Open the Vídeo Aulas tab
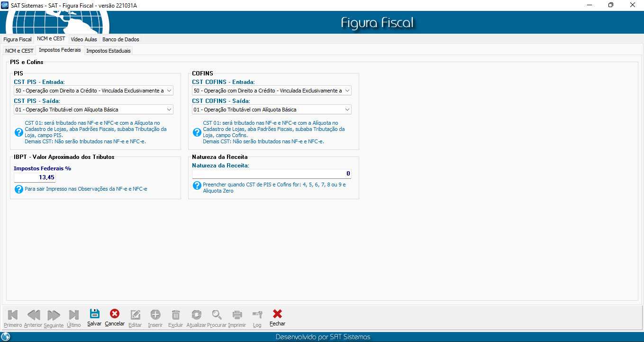Viewport: 644px width, 342px height. click(84, 39)
